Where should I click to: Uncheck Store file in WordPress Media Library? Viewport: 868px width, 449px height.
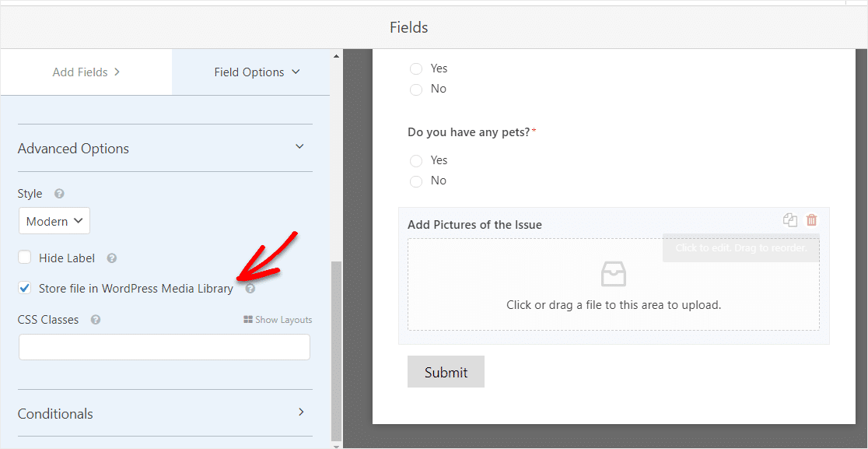(24, 288)
